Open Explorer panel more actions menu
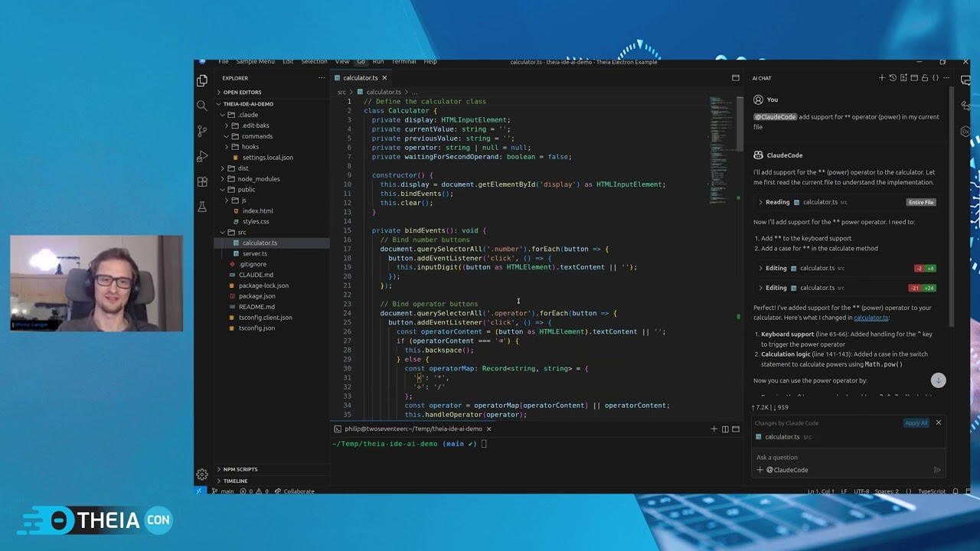Image resolution: width=980 pixels, height=551 pixels. (x=322, y=78)
